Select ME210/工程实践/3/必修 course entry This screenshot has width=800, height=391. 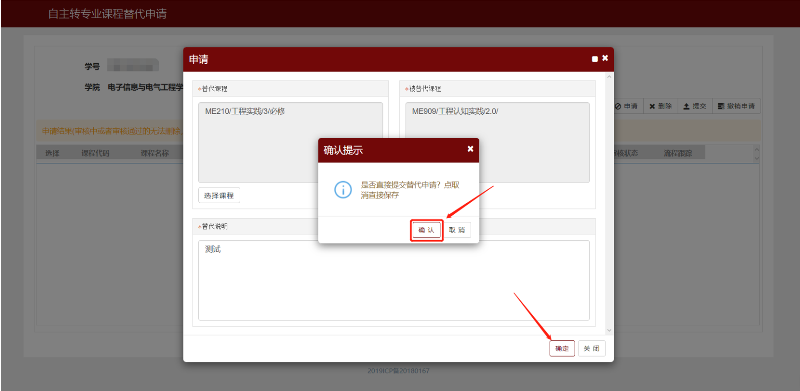pos(244,111)
